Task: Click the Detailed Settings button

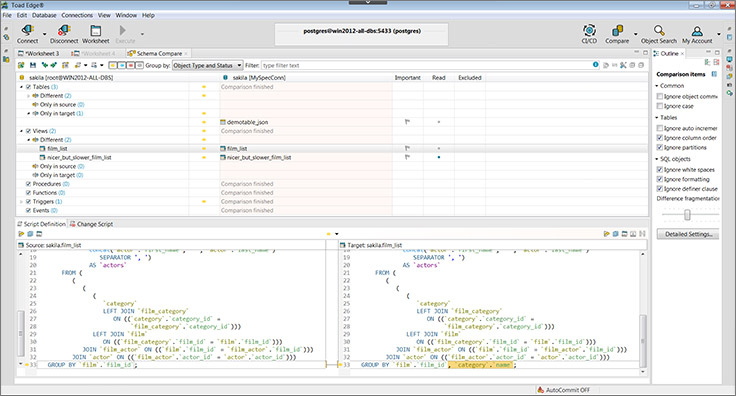Action: [x=688, y=234]
